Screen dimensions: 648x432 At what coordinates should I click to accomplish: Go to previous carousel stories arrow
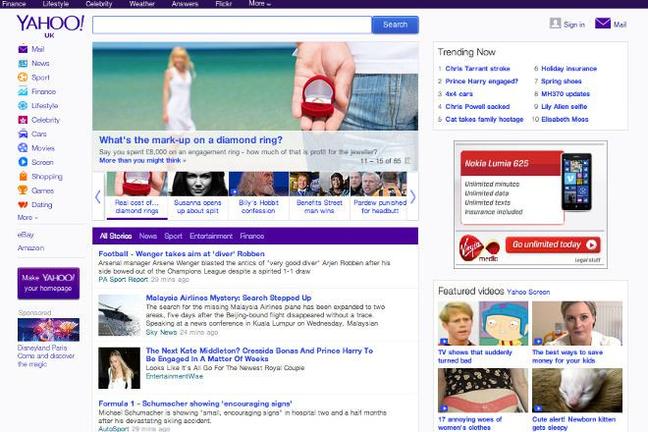click(98, 197)
